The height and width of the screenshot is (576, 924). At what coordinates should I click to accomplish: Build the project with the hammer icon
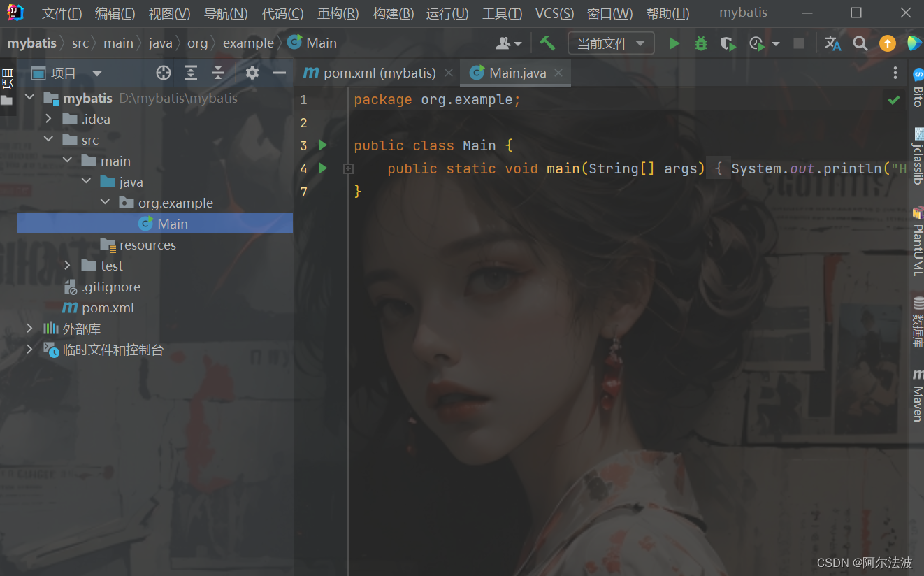coord(547,43)
